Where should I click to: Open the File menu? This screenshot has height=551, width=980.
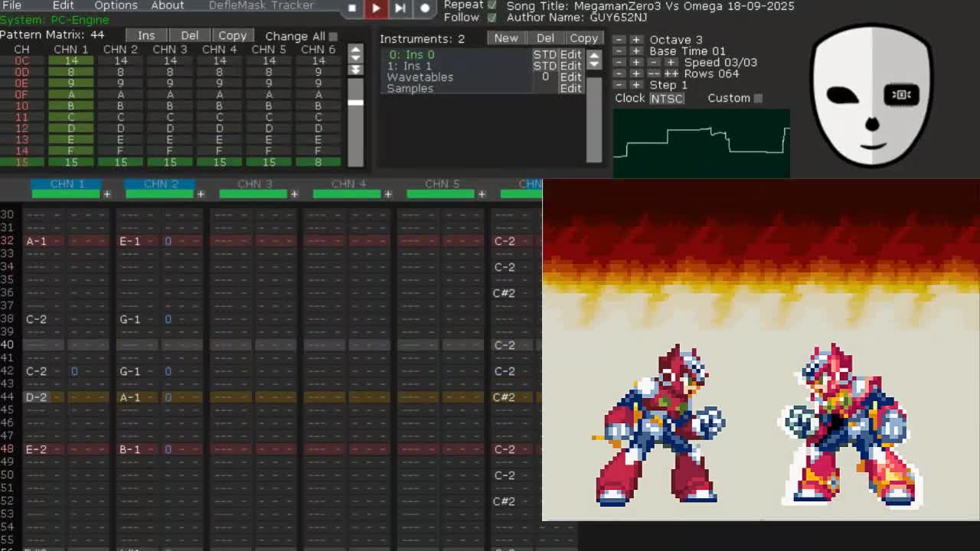[11, 5]
